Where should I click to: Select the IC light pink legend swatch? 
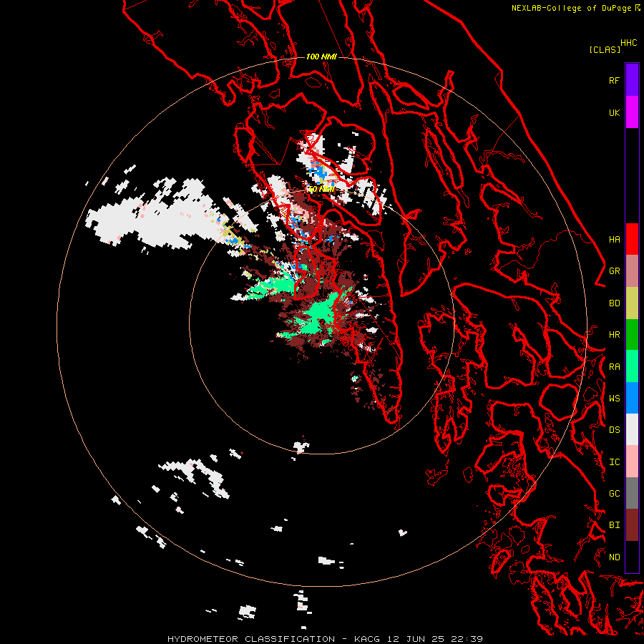[x=632, y=462]
